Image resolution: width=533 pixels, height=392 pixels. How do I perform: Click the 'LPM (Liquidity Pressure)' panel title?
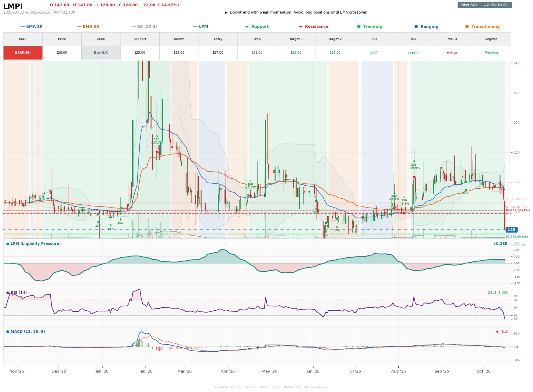[x=33, y=244]
